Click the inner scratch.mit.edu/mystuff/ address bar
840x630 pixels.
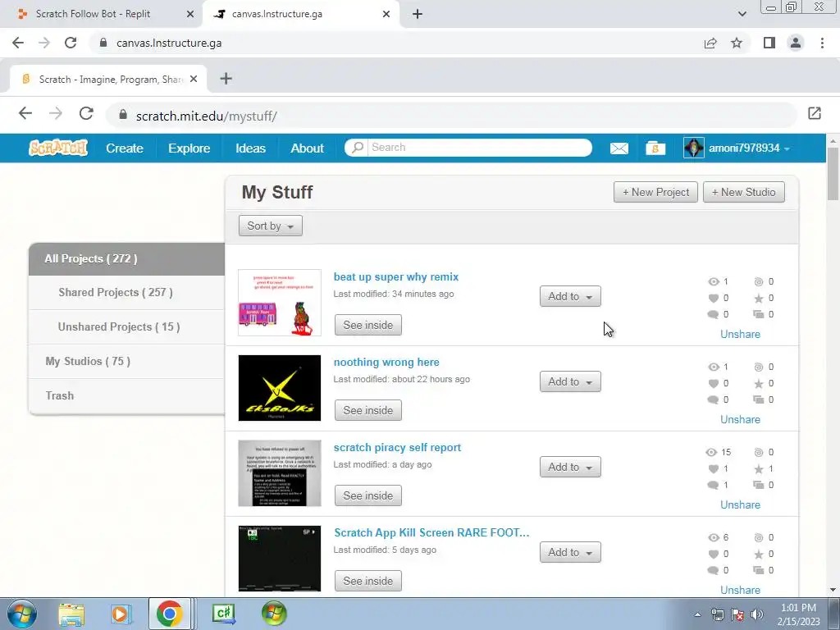click(450, 115)
